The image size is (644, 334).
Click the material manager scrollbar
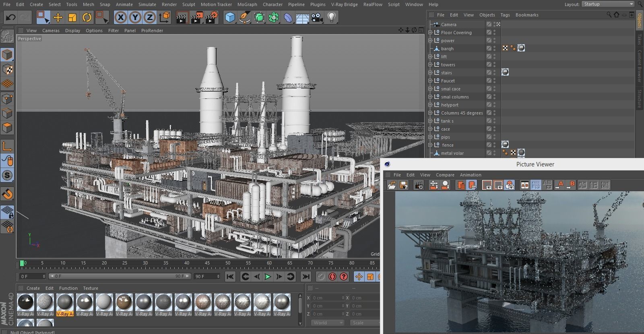click(x=300, y=309)
